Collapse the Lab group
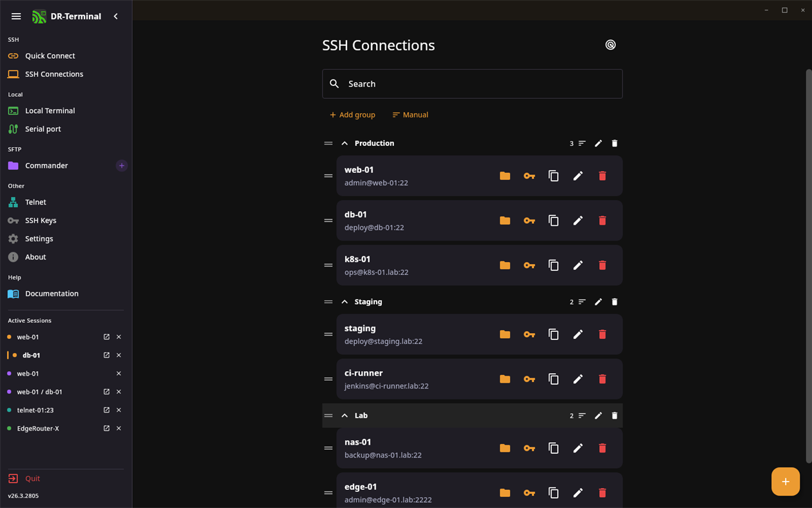The image size is (812, 508). pos(344,416)
